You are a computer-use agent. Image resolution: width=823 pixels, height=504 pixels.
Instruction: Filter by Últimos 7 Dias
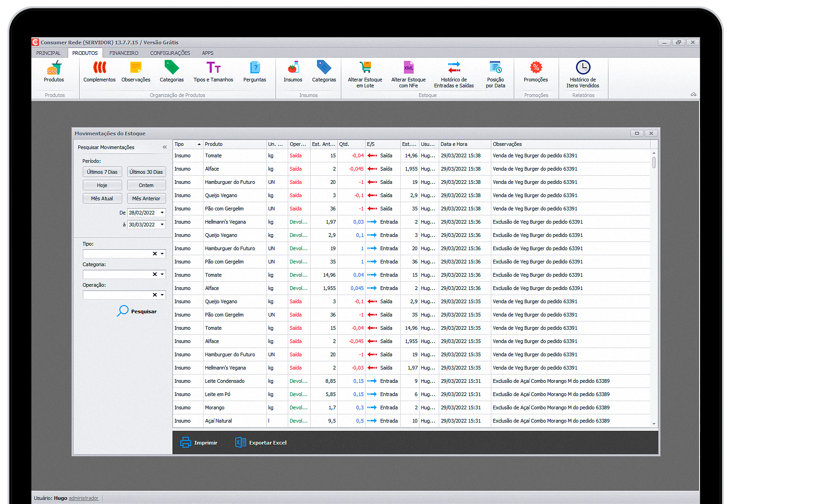coord(102,172)
